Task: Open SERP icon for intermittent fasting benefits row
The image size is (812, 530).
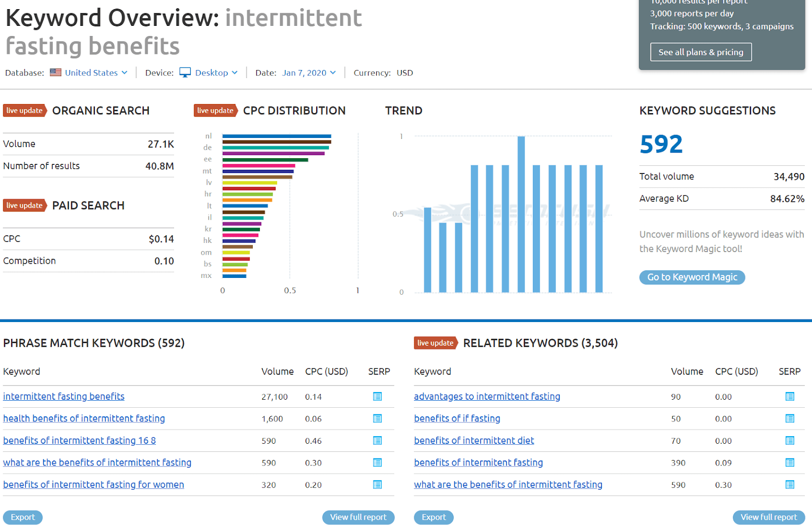Action: tap(377, 397)
